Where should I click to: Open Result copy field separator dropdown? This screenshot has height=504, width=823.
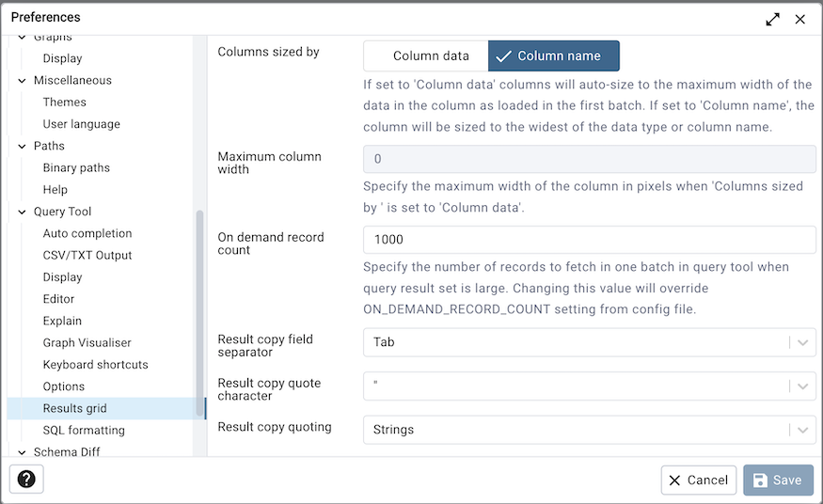[x=589, y=342]
